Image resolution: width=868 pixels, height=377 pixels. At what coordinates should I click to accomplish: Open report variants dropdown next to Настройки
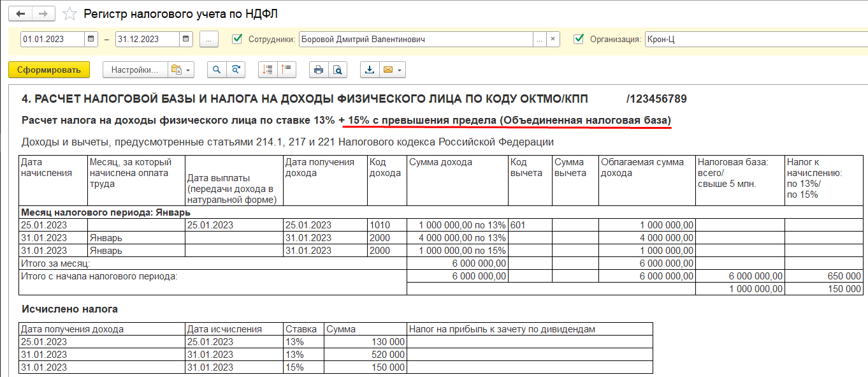[181, 70]
